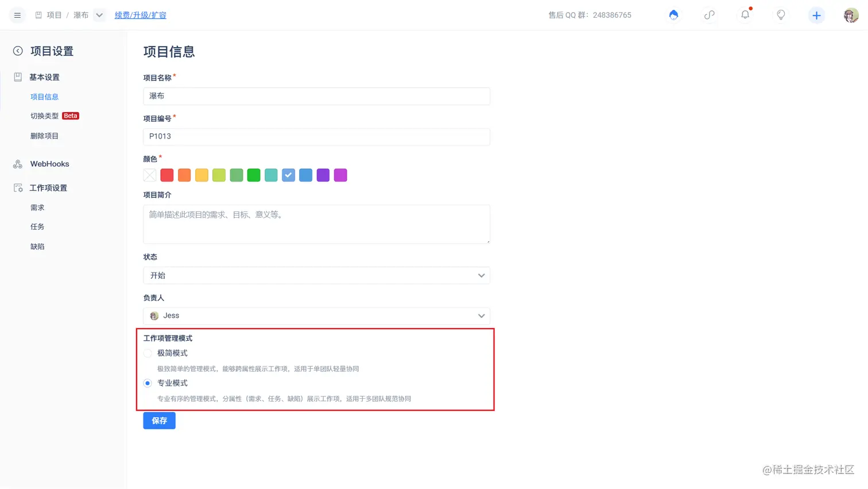Click the 项目 breadcrumb link

point(54,15)
